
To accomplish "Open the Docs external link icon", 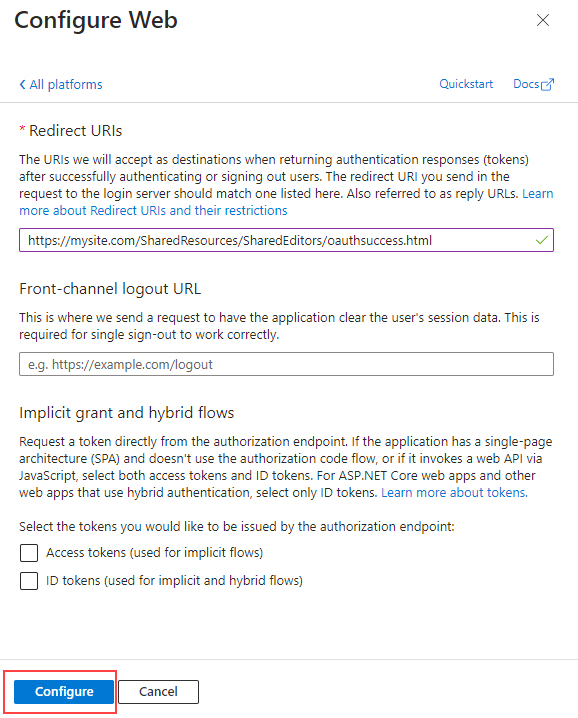I will coord(547,85).
